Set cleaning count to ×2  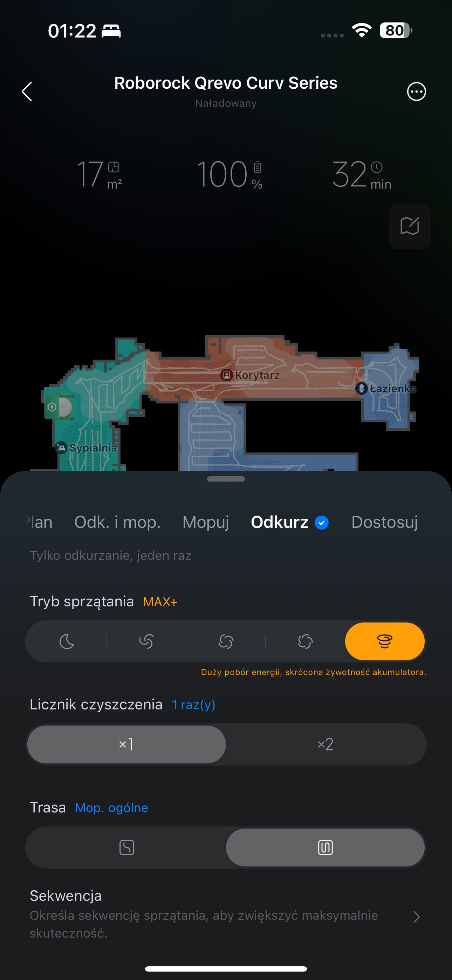[x=325, y=744]
